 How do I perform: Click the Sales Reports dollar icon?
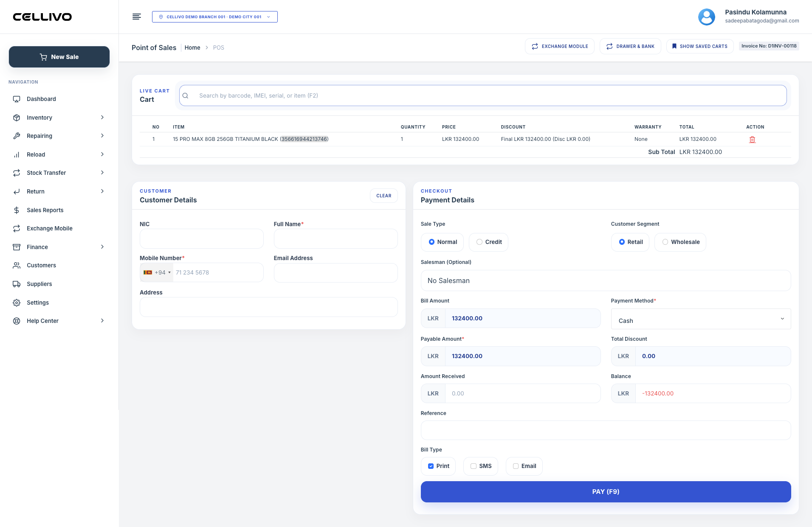click(17, 210)
